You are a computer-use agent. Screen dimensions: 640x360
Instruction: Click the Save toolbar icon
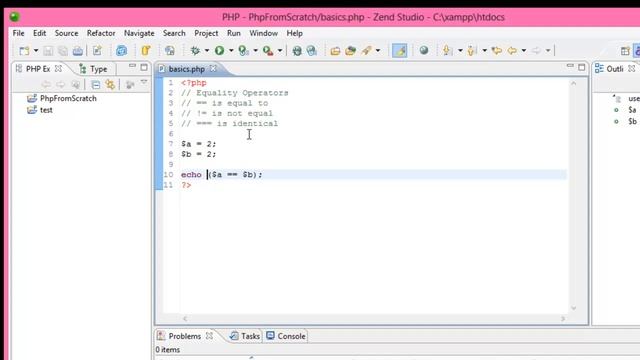tap(48, 51)
